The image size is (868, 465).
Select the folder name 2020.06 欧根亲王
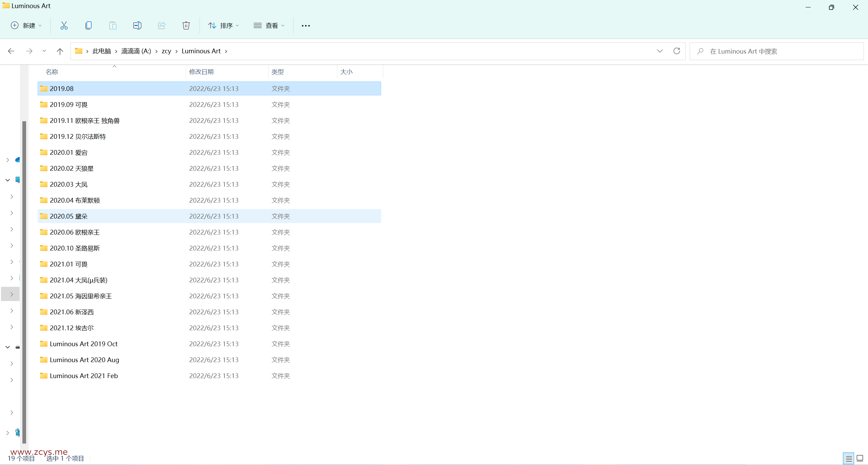point(75,232)
